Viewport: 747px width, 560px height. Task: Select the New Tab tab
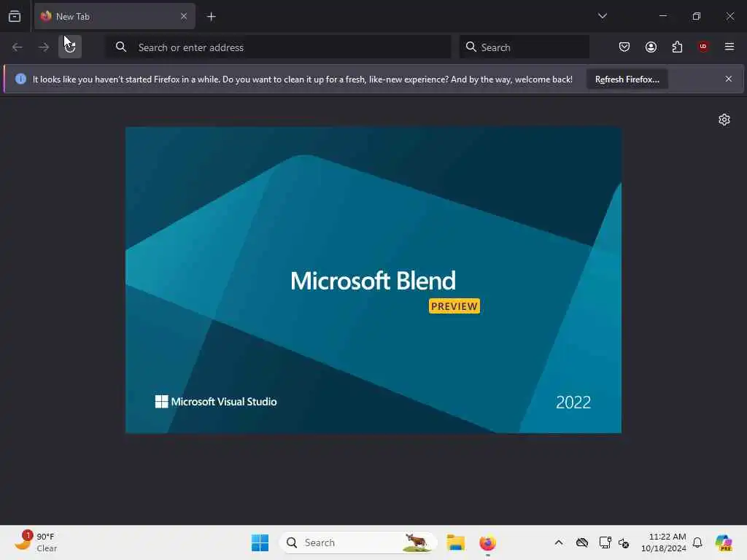pos(115,16)
